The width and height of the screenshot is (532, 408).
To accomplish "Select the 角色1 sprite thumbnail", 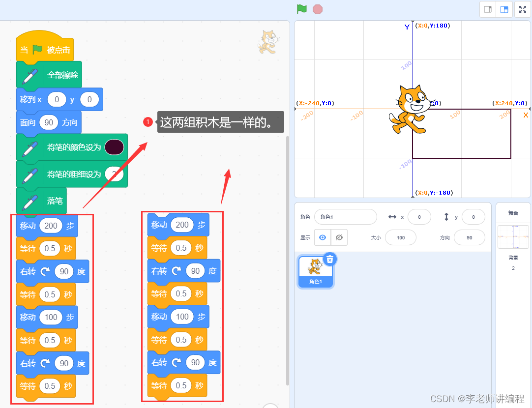I will click(x=316, y=272).
